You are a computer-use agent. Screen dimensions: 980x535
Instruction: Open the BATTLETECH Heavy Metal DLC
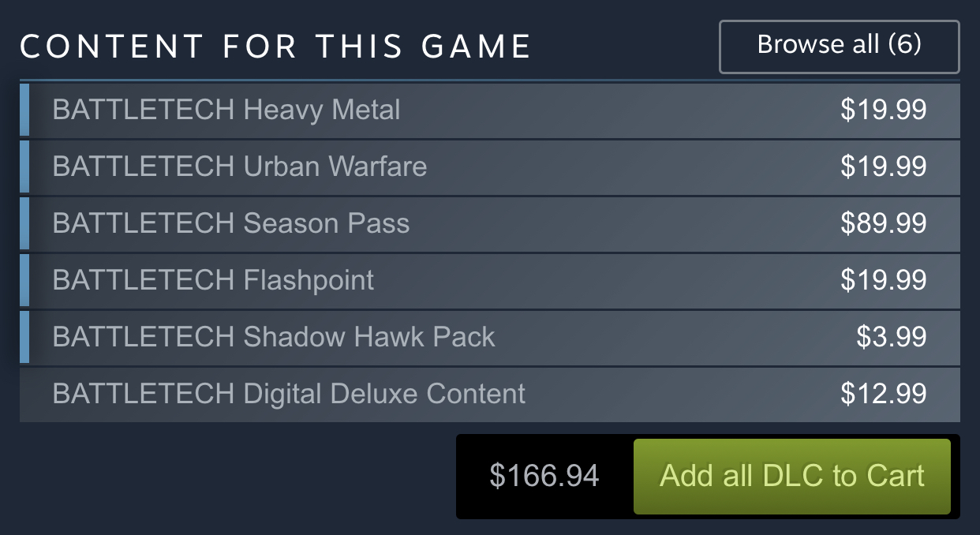click(226, 110)
